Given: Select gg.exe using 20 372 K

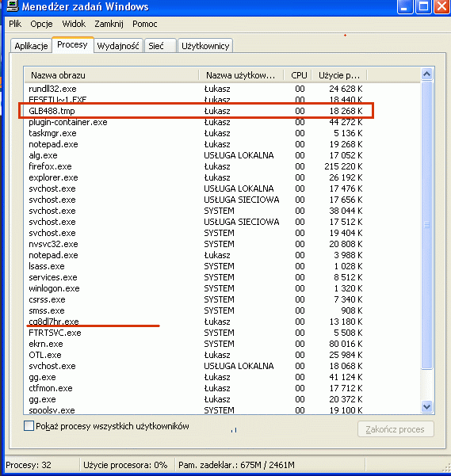Looking at the screenshot, I should coord(195,399).
